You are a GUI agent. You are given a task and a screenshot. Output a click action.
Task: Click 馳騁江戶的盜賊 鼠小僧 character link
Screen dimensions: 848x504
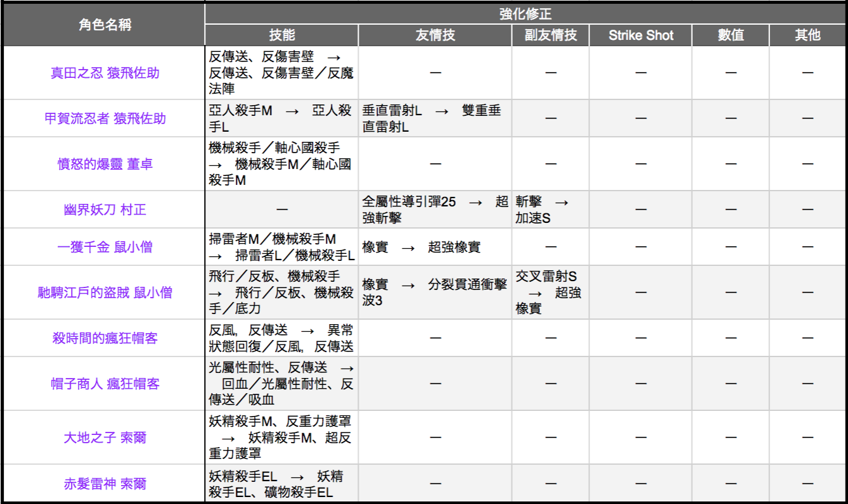[x=105, y=293]
